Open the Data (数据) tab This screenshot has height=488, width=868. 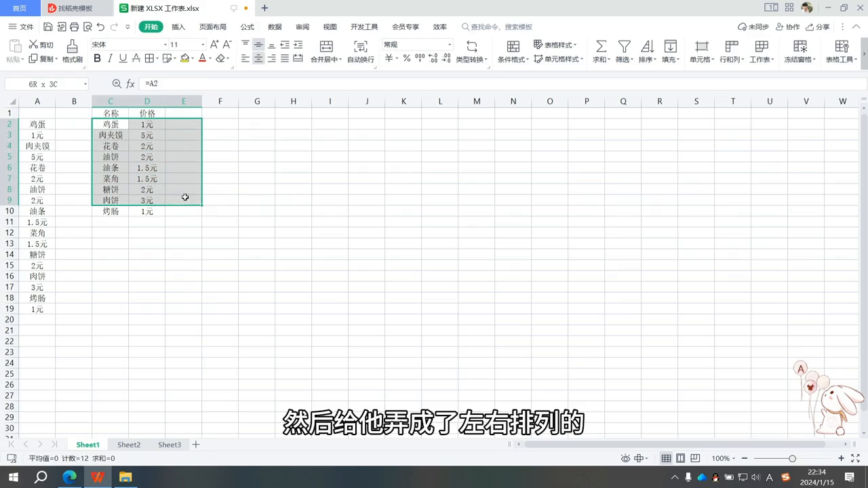click(x=275, y=27)
